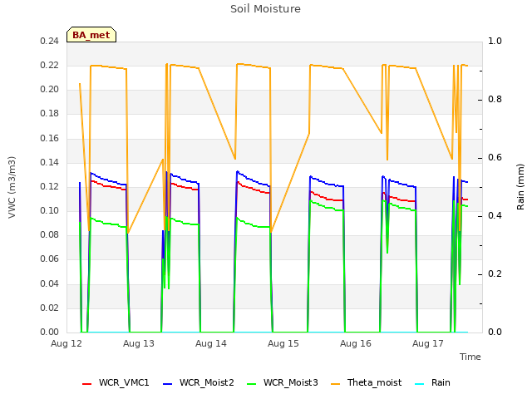Viewport: 532px width, 399px height.
Task: Click the 0.00 left axis value
Action: click(x=50, y=332)
